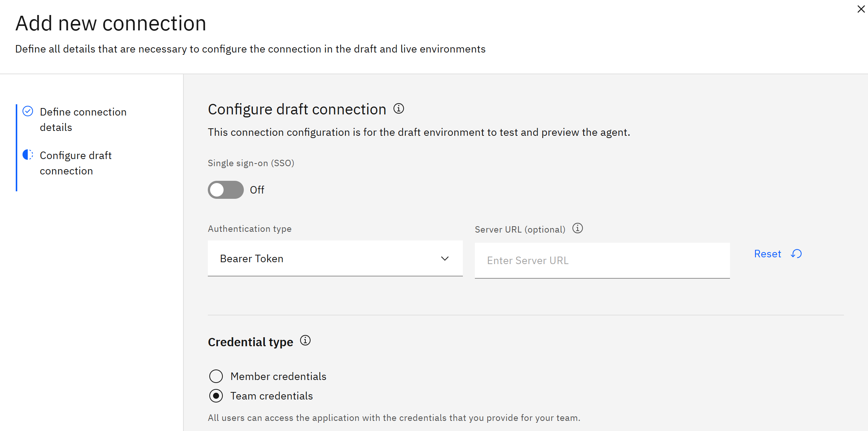Click the Reset link
Viewport: 868px width, 431px height.
[767, 254]
